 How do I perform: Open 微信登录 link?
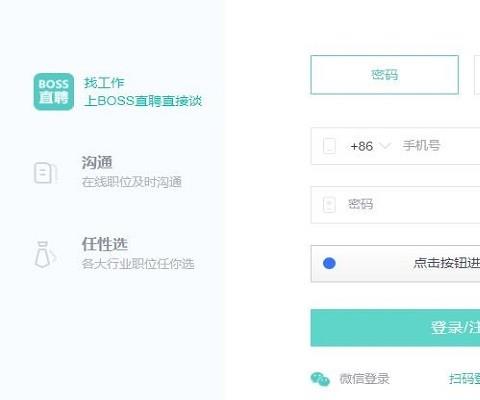pos(364,379)
